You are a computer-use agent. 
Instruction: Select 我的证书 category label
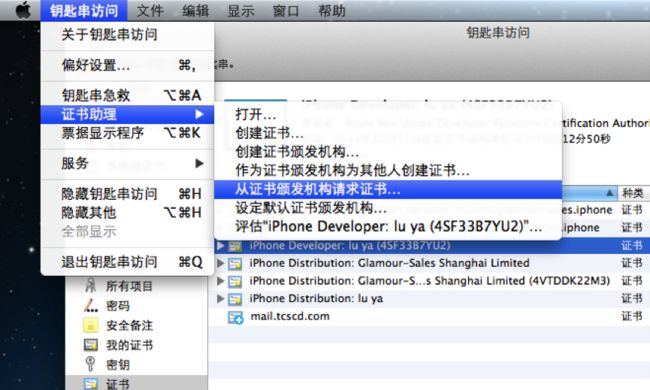coord(129,345)
